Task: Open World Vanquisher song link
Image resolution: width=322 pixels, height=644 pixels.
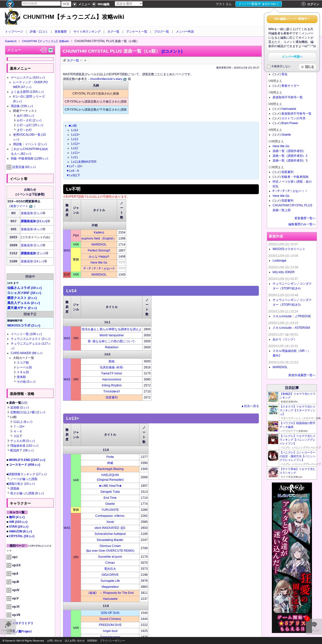Action: [x=112, y=335]
